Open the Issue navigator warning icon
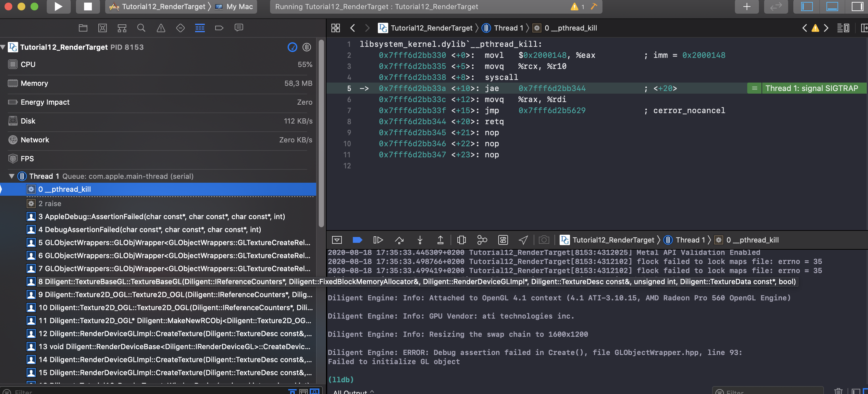868x394 pixels. coord(161,28)
